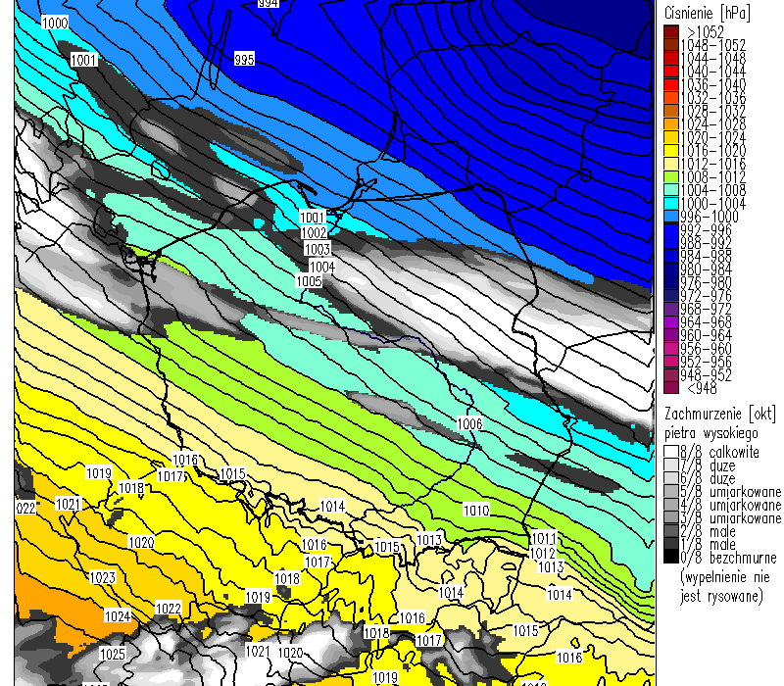Click the 968-972 hPa purple legend swatch
Viewport: 784px width, 686px height.
coord(671,309)
